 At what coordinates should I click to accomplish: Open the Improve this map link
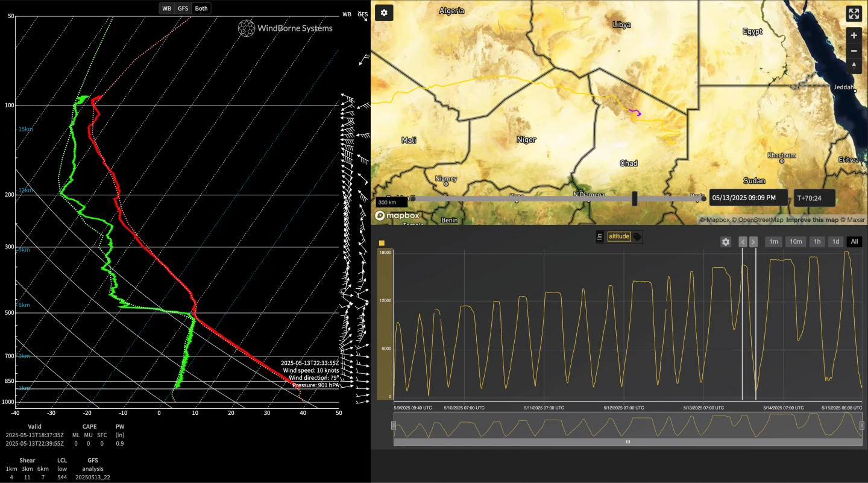812,220
